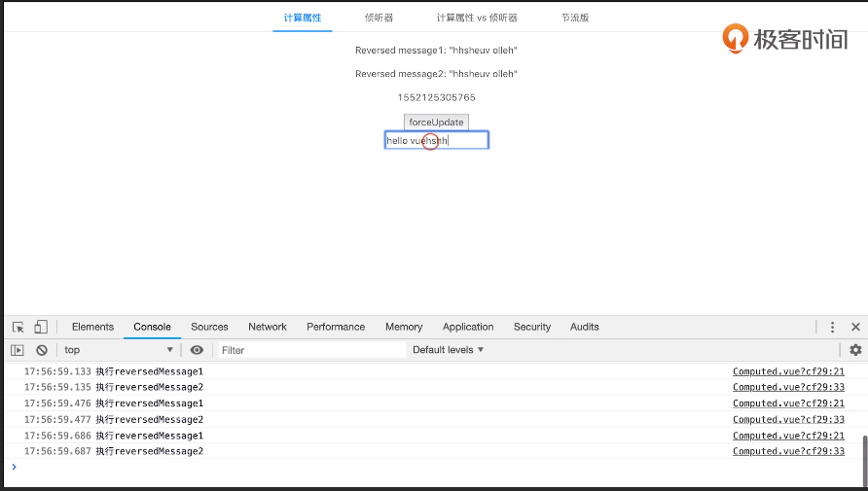This screenshot has width=868, height=491.
Task: Open the Memory tab
Action: [404, 327]
